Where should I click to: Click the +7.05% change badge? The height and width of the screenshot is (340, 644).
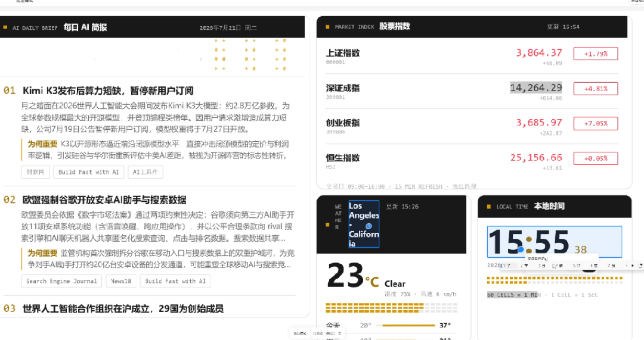596,123
